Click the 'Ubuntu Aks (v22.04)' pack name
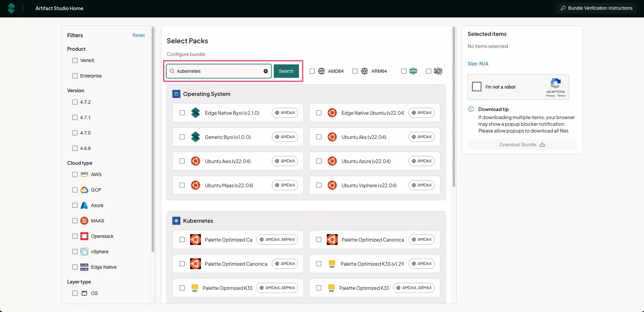The height and width of the screenshot is (312, 644). click(364, 137)
